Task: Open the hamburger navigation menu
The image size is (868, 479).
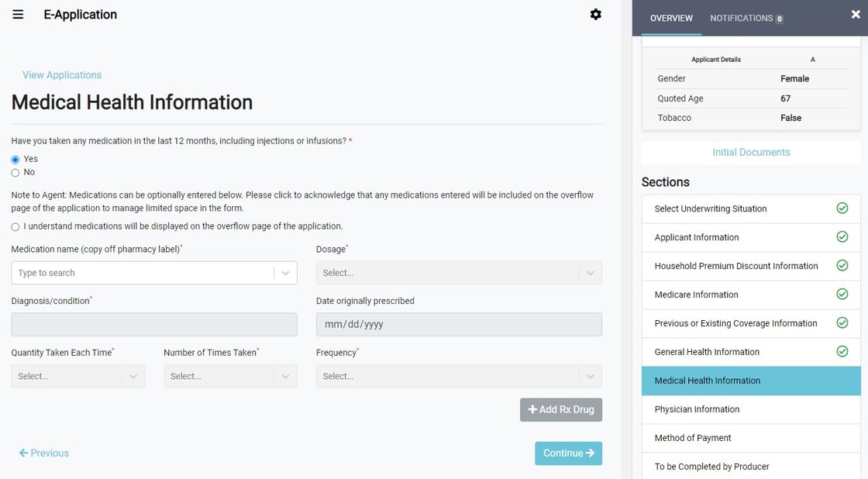Action: 18,13
